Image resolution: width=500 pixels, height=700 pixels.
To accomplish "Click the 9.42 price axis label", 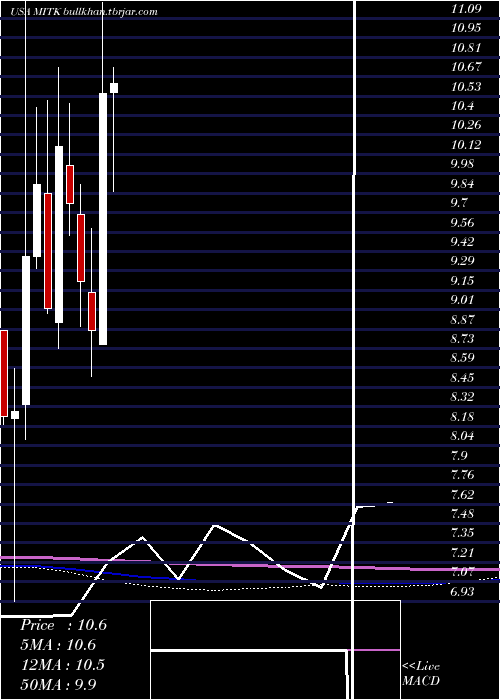I will (462, 242).
